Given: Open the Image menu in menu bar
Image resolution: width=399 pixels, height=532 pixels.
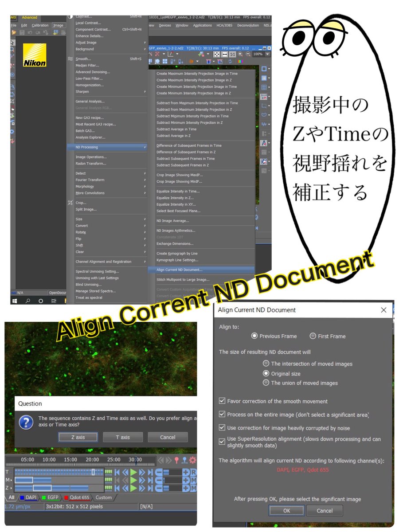Looking at the screenshot, I should pos(58,25).
